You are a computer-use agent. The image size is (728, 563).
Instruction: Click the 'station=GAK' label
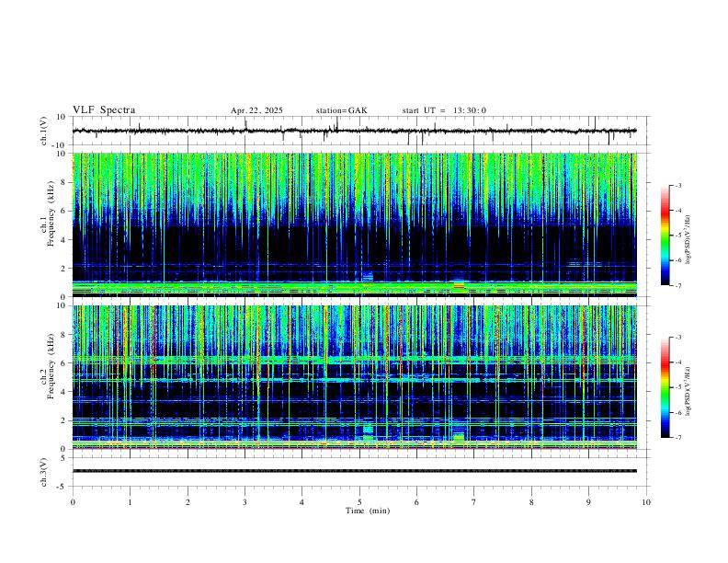(341, 110)
